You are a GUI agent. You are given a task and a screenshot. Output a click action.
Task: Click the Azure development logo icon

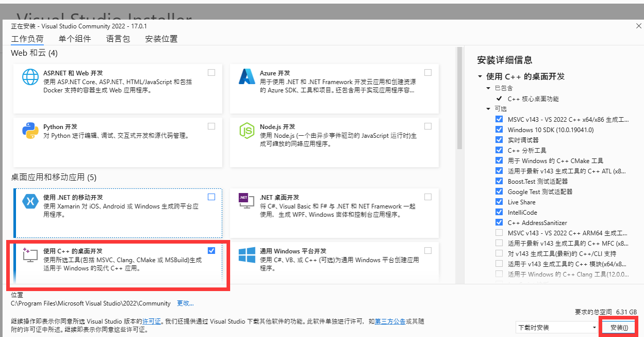[x=247, y=77]
